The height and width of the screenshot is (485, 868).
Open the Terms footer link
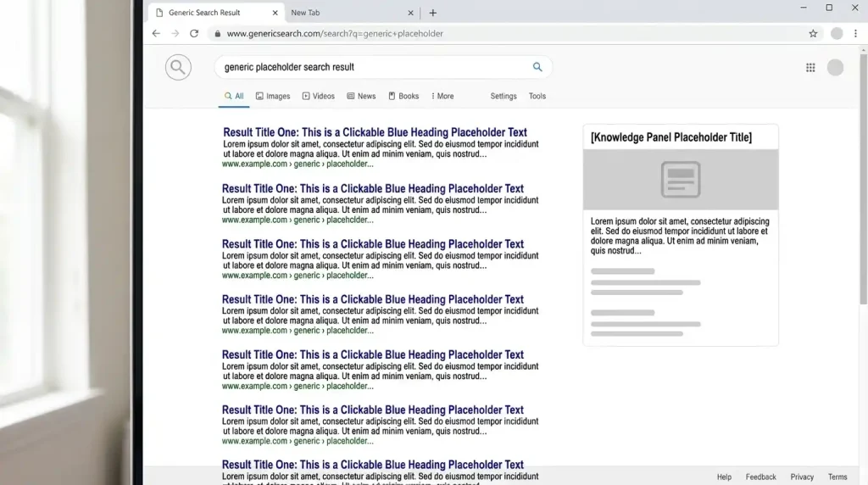837,477
